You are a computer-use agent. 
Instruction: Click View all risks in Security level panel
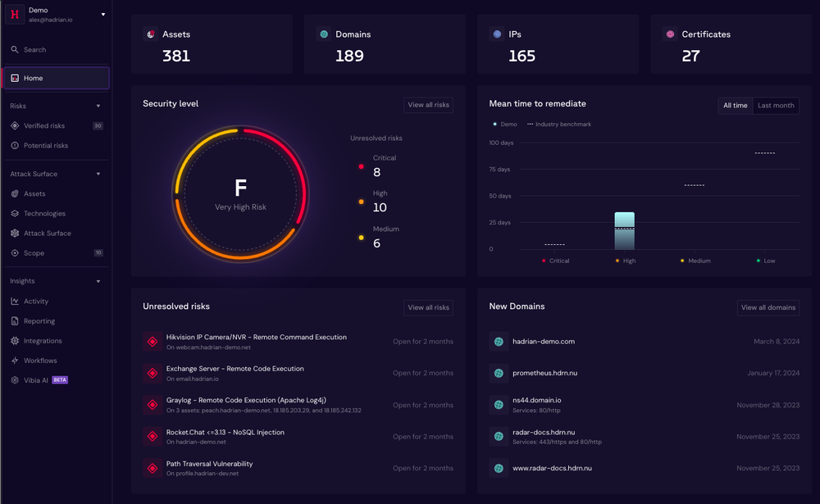pos(428,105)
